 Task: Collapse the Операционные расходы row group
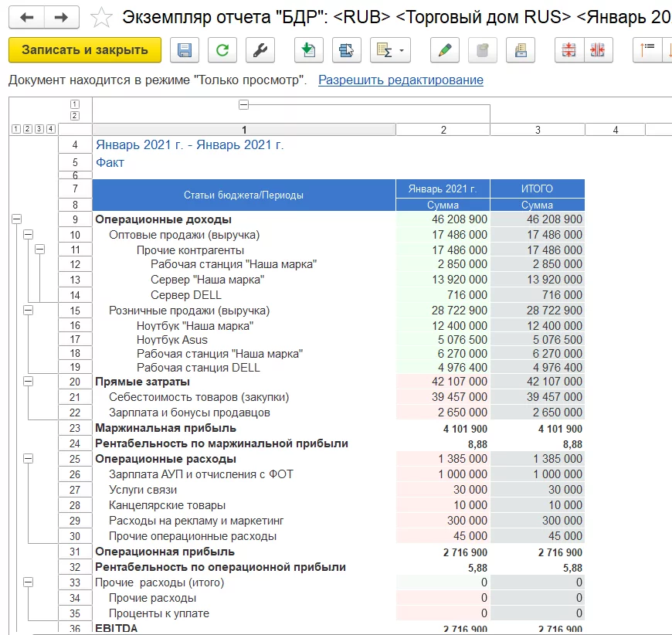click(x=29, y=459)
